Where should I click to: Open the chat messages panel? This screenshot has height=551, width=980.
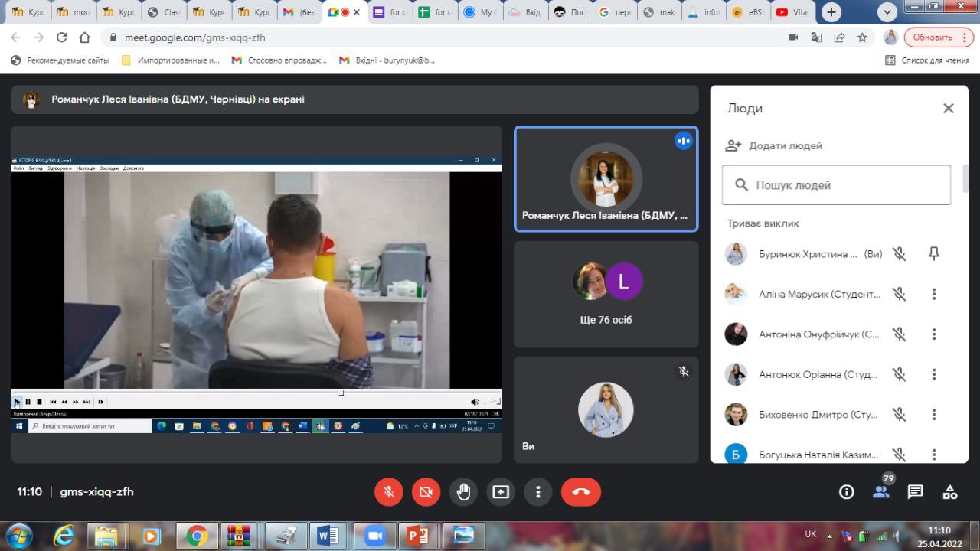click(915, 492)
